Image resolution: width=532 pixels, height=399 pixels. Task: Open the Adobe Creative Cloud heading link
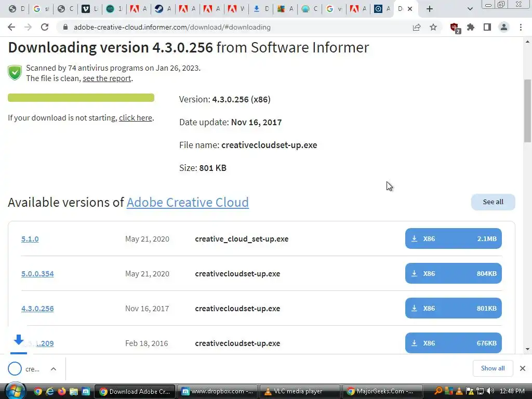(x=188, y=202)
